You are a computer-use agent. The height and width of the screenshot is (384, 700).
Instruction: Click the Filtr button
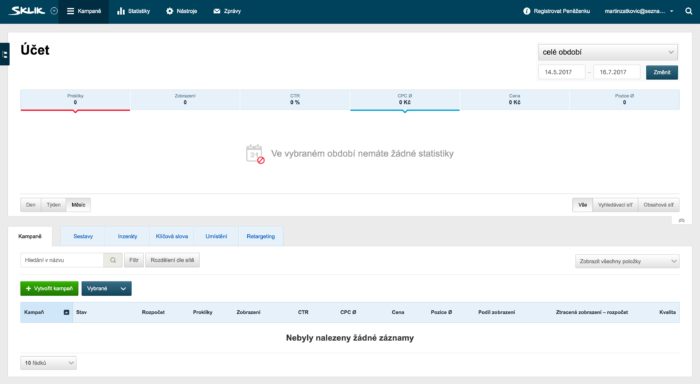(134, 260)
